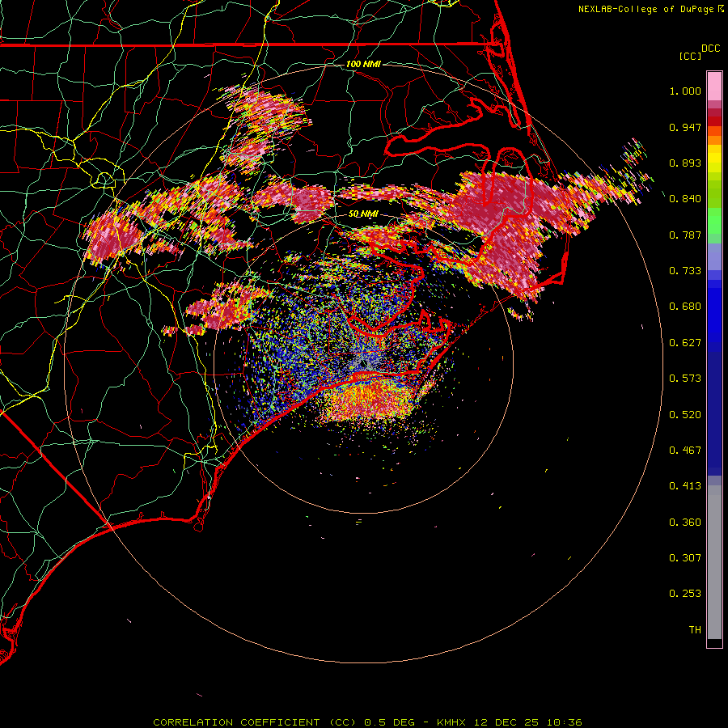
Task: Click the 0.733 color scale value
Action: click(685, 271)
